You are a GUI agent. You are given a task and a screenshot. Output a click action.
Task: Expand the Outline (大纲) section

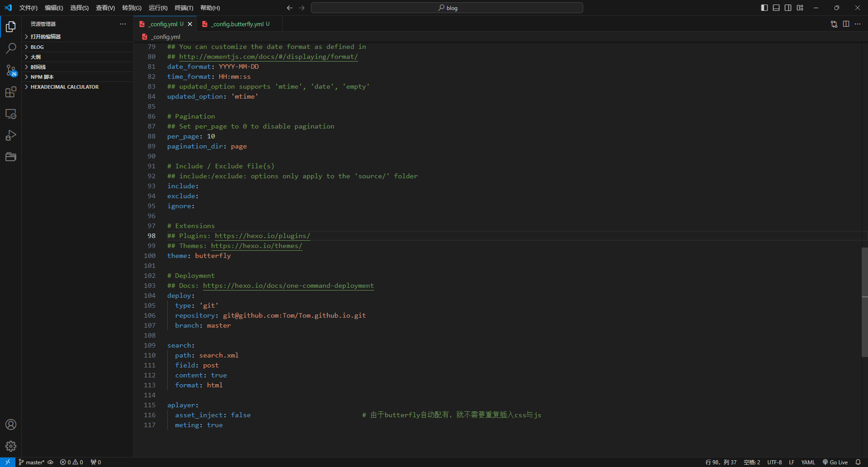[78, 57]
